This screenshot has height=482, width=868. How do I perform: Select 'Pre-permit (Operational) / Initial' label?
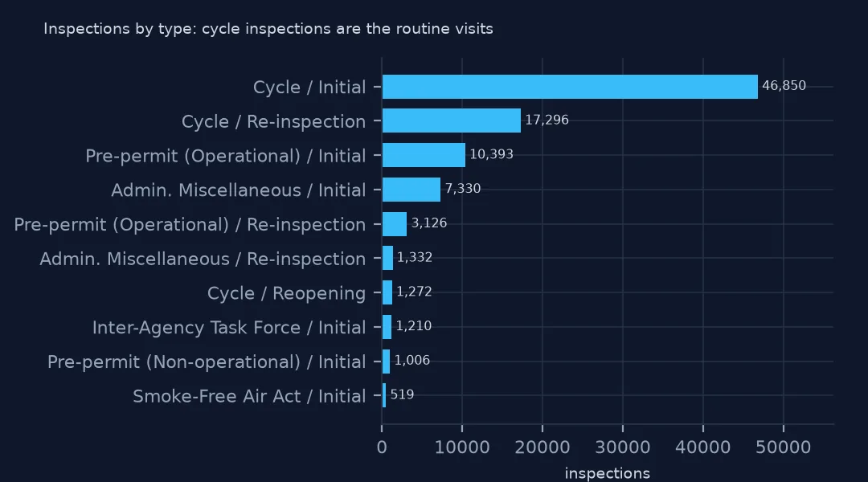click(x=225, y=156)
